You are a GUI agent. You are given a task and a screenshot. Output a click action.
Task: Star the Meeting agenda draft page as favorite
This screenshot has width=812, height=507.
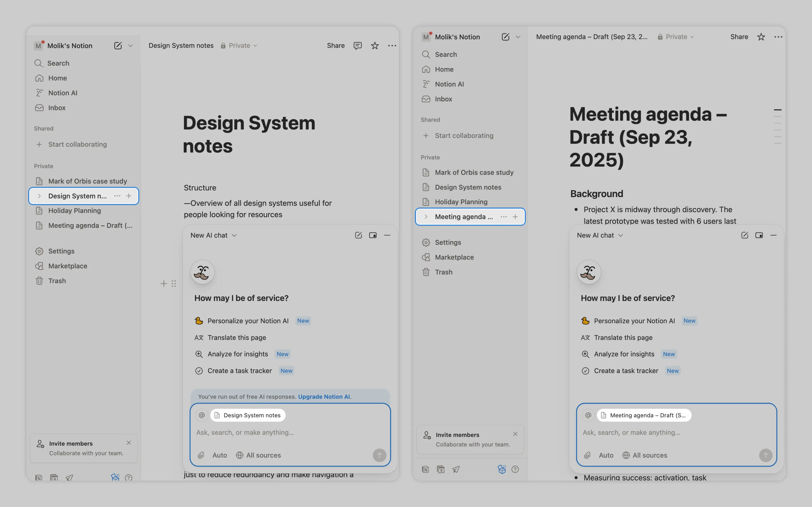click(x=761, y=37)
